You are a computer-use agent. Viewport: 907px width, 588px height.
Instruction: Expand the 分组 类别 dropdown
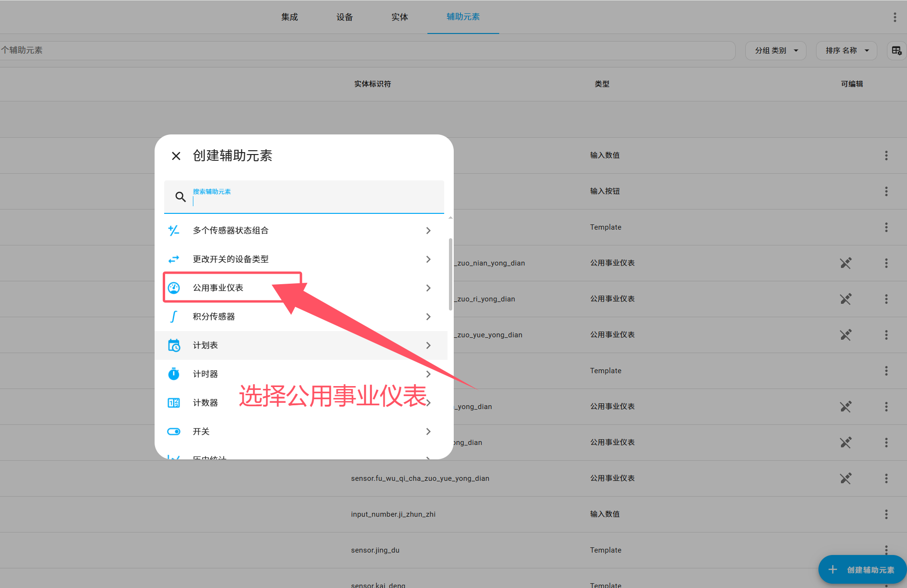coord(775,50)
